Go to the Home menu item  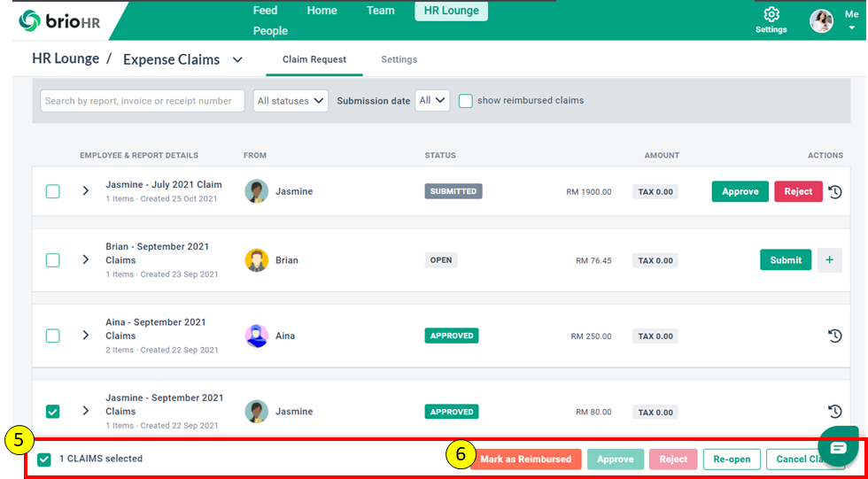pos(322,11)
